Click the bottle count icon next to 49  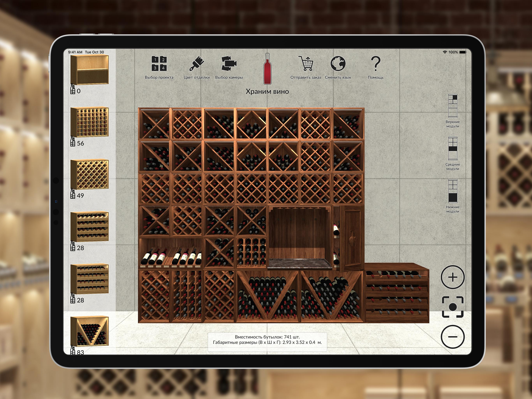click(x=73, y=194)
